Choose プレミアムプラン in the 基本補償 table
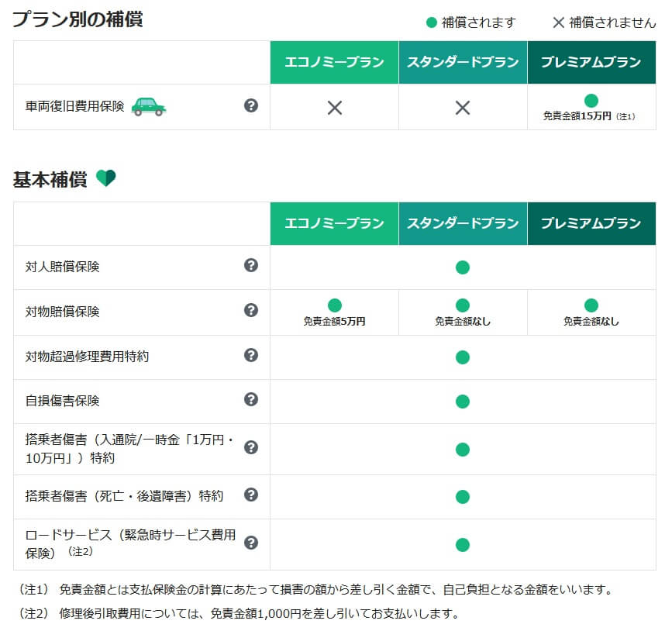This screenshot has width=672, height=631. pyautogui.click(x=591, y=223)
